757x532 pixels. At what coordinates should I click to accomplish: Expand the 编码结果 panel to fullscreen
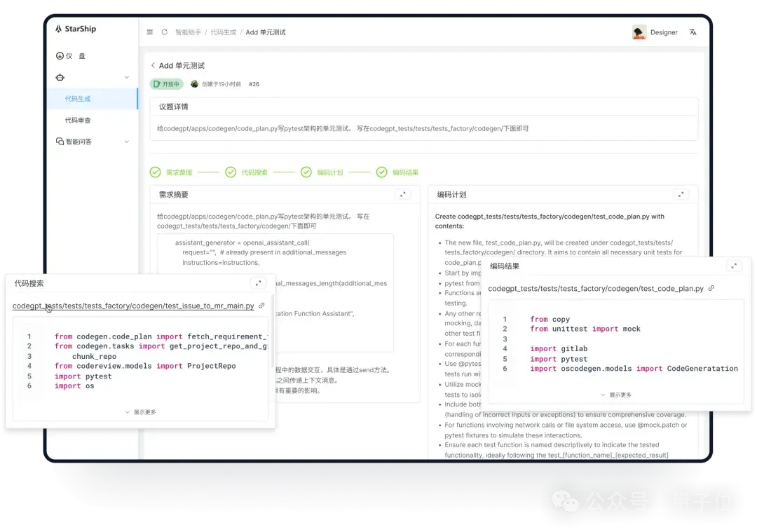(734, 266)
